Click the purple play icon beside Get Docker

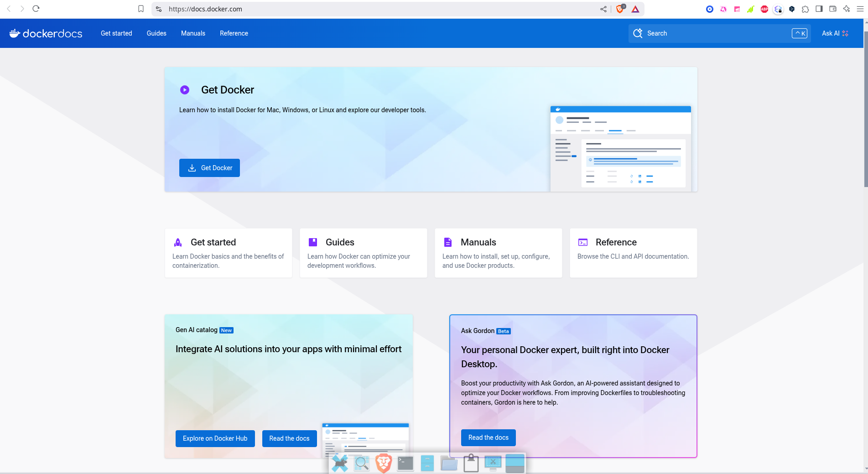[x=185, y=90]
